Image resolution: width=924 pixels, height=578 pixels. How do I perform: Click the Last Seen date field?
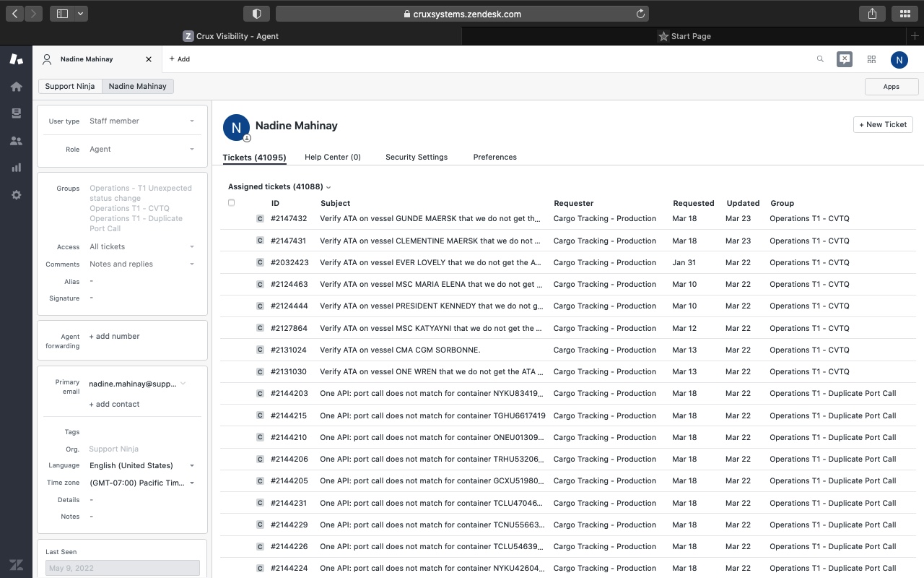coord(123,569)
